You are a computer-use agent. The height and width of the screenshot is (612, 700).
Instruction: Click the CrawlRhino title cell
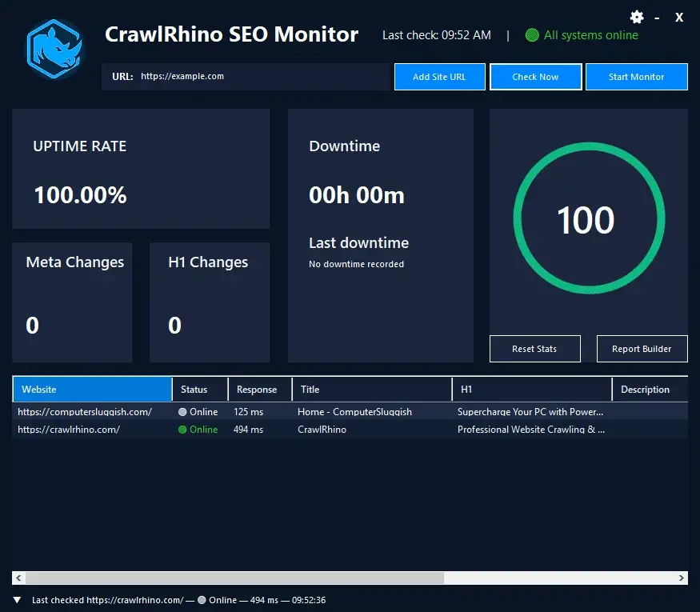click(x=322, y=430)
